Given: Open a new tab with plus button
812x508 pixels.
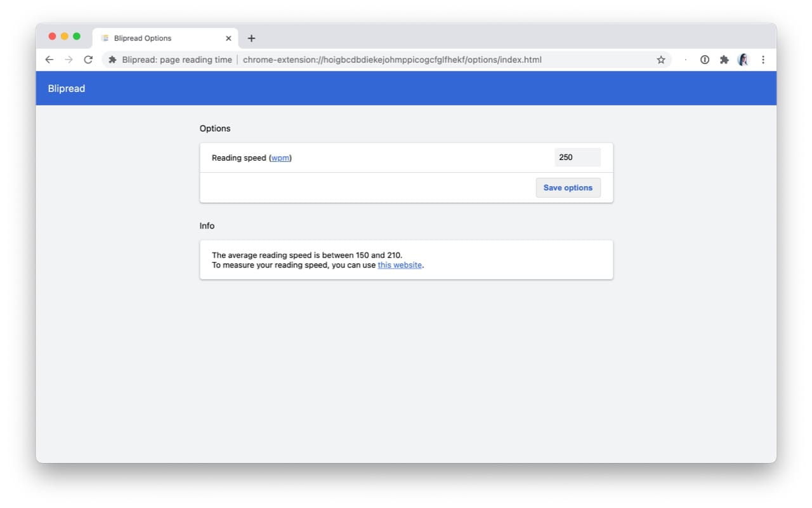Looking at the screenshot, I should [251, 38].
